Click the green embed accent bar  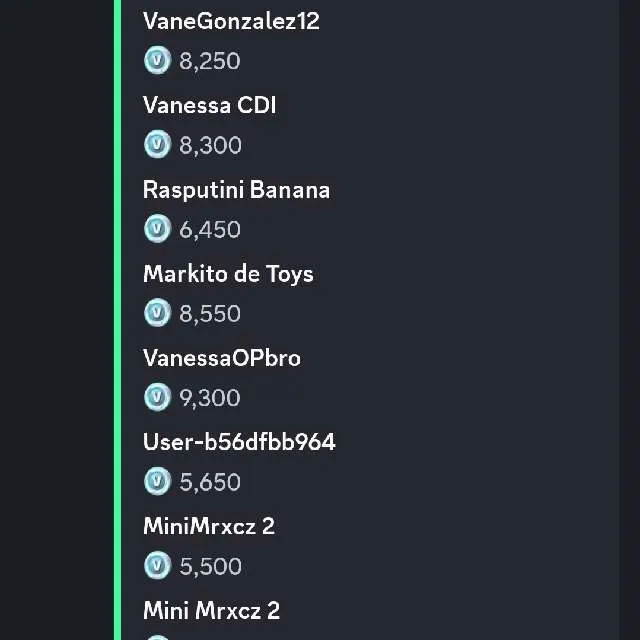(117, 320)
